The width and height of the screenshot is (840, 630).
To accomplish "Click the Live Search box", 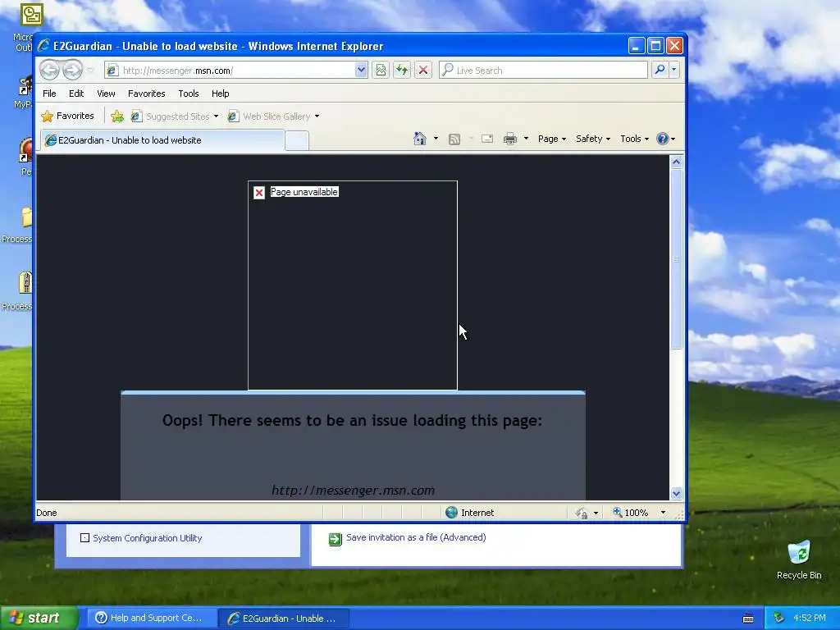I will [543, 71].
